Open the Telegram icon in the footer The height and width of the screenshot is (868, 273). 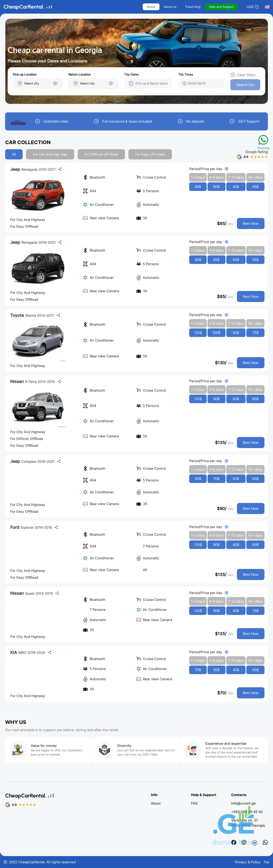[255, 842]
